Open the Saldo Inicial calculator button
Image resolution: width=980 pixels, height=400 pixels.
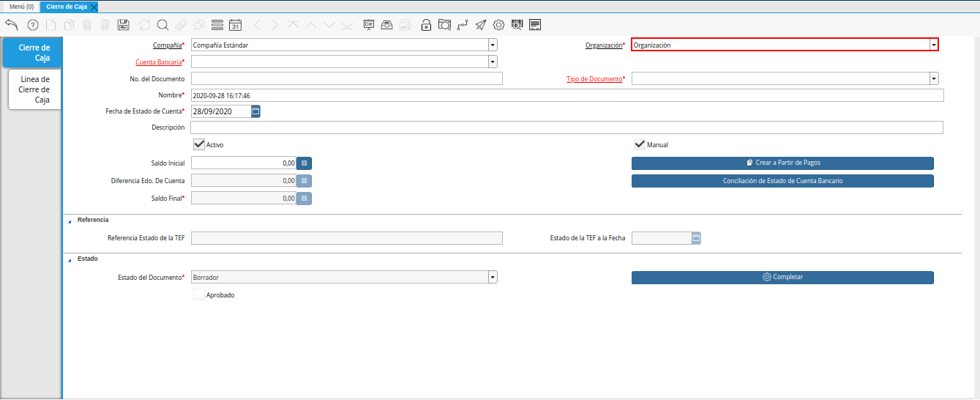tap(304, 163)
